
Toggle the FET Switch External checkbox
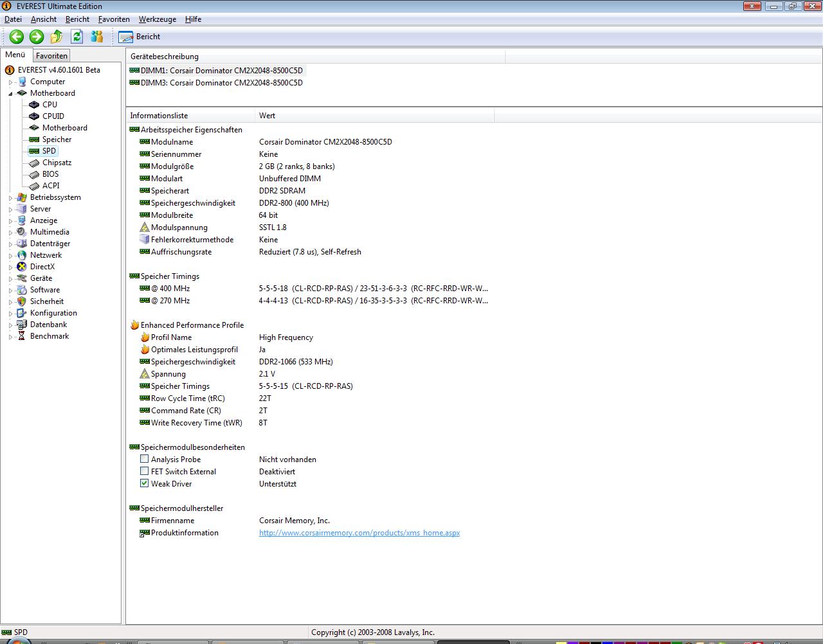[145, 471]
